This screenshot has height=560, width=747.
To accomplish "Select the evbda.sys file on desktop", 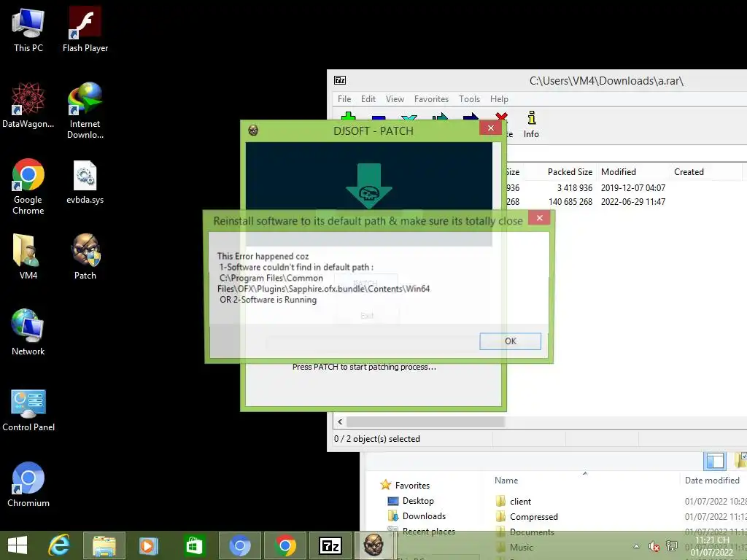I will (85, 183).
